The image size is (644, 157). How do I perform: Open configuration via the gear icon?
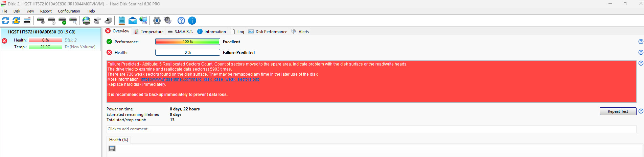pos(157,21)
